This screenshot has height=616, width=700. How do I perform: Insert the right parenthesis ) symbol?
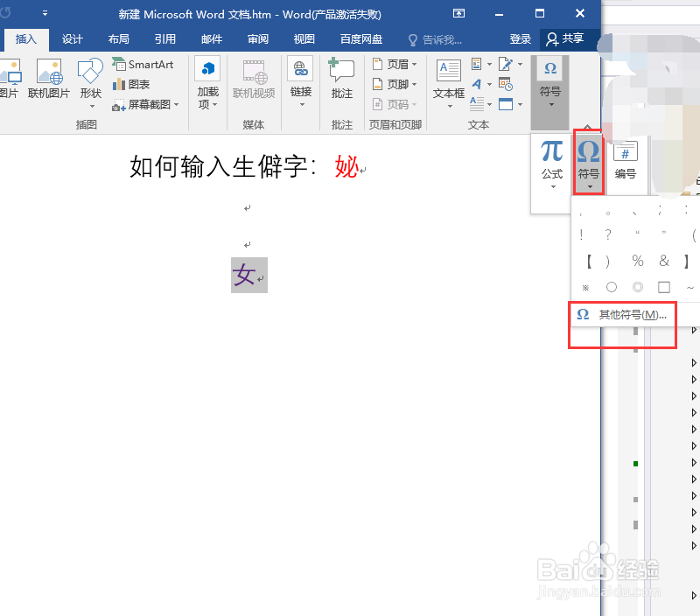[x=608, y=261]
